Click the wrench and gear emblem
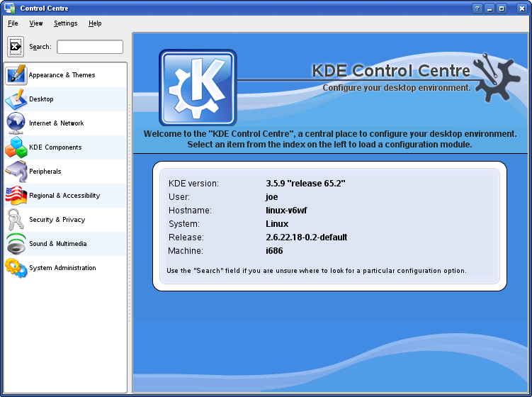This screenshot has width=532, height=397. tap(497, 78)
